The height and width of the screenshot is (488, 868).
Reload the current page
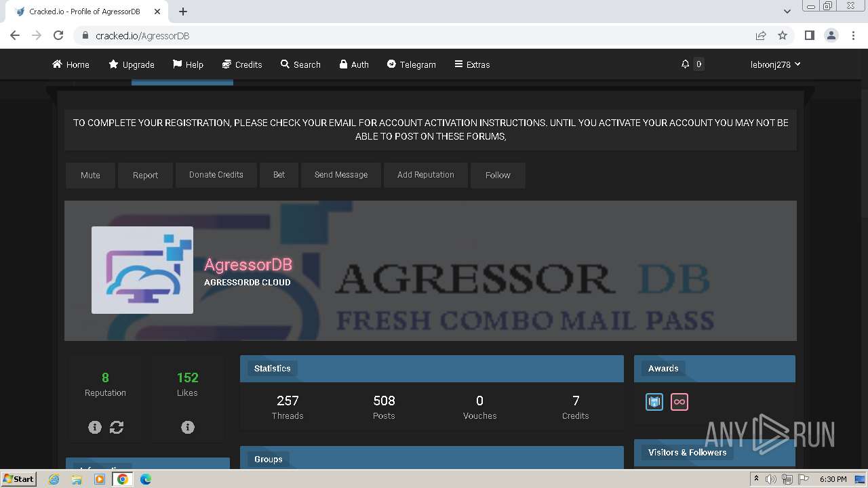(58, 35)
